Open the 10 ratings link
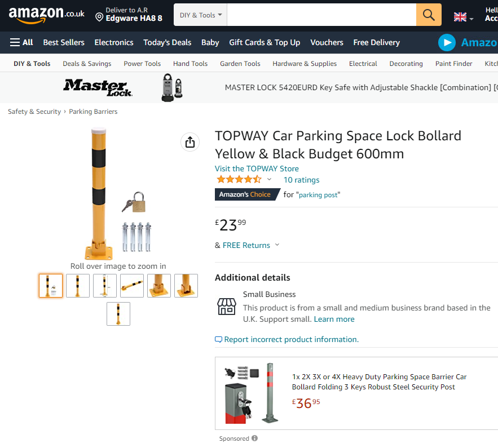This screenshot has height=448, width=498. pyautogui.click(x=301, y=180)
